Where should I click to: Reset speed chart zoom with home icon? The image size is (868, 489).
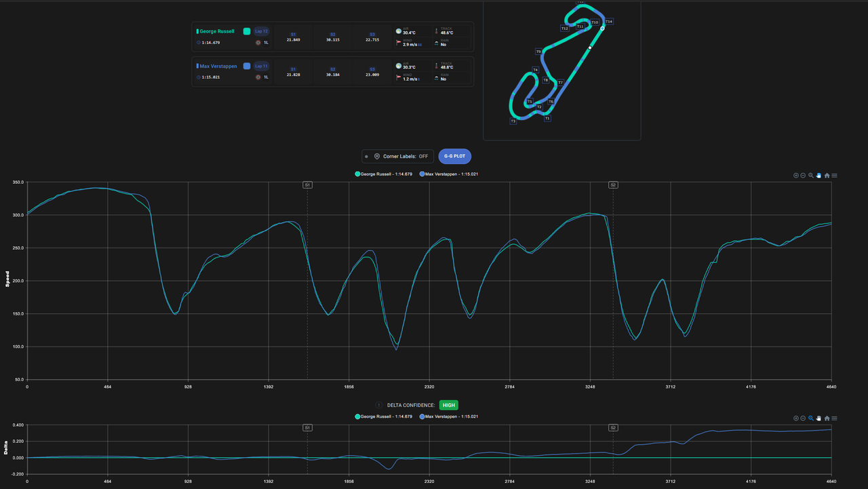click(827, 175)
